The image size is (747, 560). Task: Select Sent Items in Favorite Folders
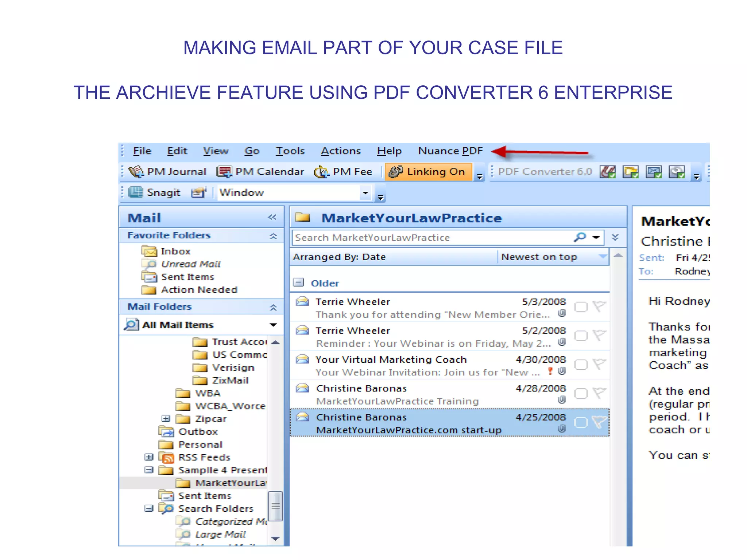[178, 277]
